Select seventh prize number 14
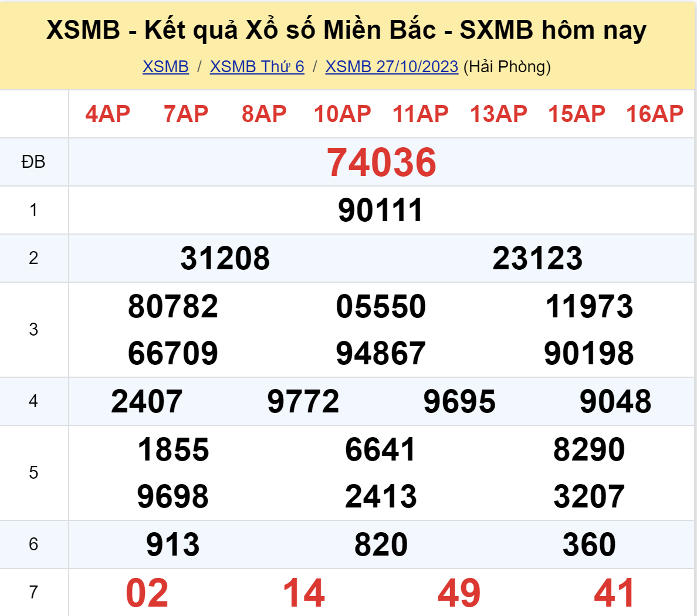Image resolution: width=697 pixels, height=616 pixels. click(x=304, y=593)
